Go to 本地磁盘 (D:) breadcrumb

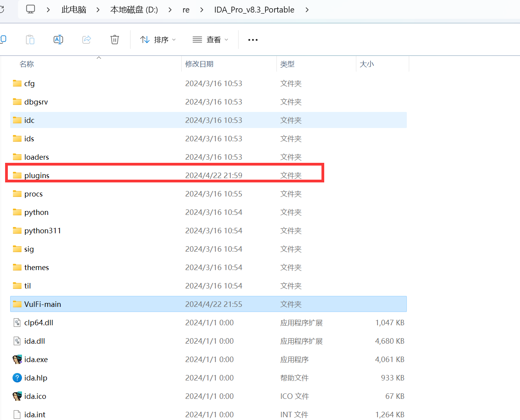click(x=134, y=10)
